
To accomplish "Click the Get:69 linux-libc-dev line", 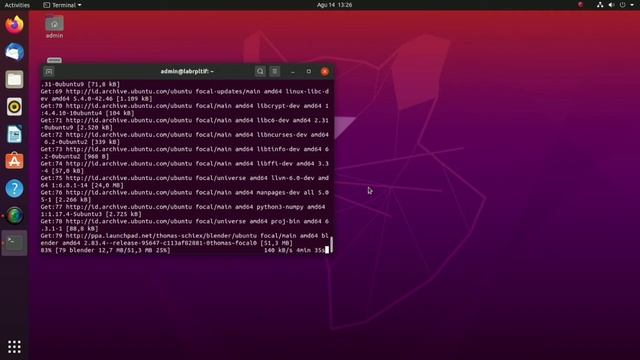I will tap(184, 95).
